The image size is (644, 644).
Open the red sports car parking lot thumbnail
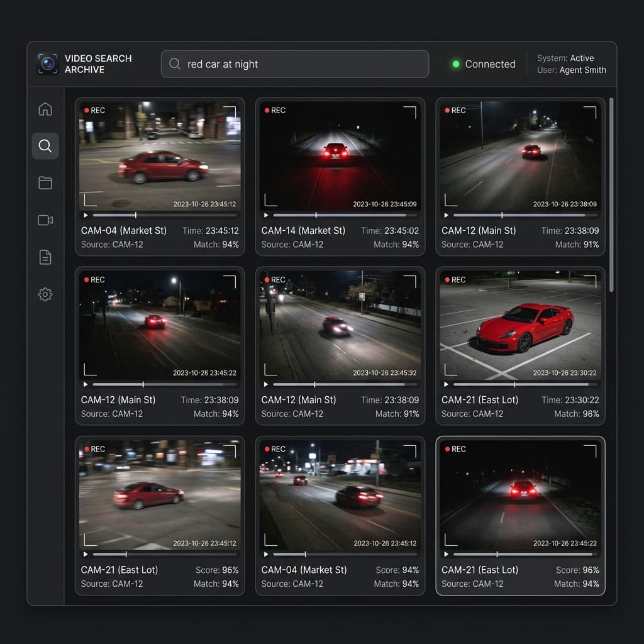[x=520, y=325]
